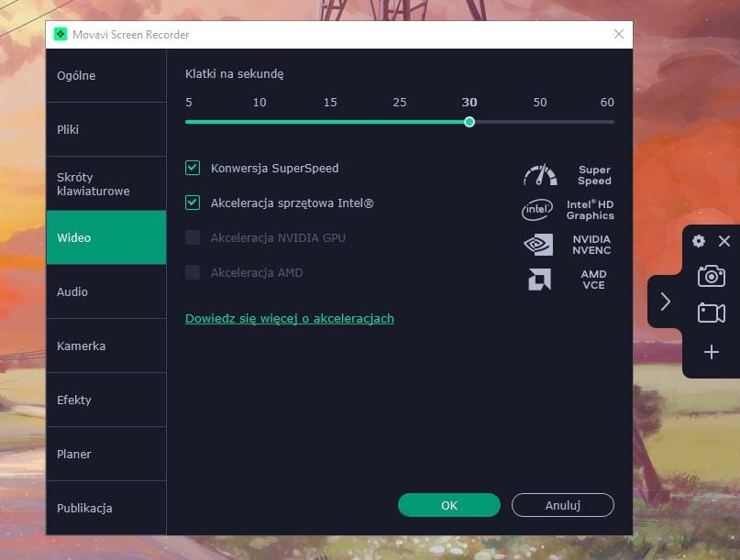The image size is (740, 560).
Task: Switch to the Skróty klawiaturowe tab
Action: tap(105, 184)
